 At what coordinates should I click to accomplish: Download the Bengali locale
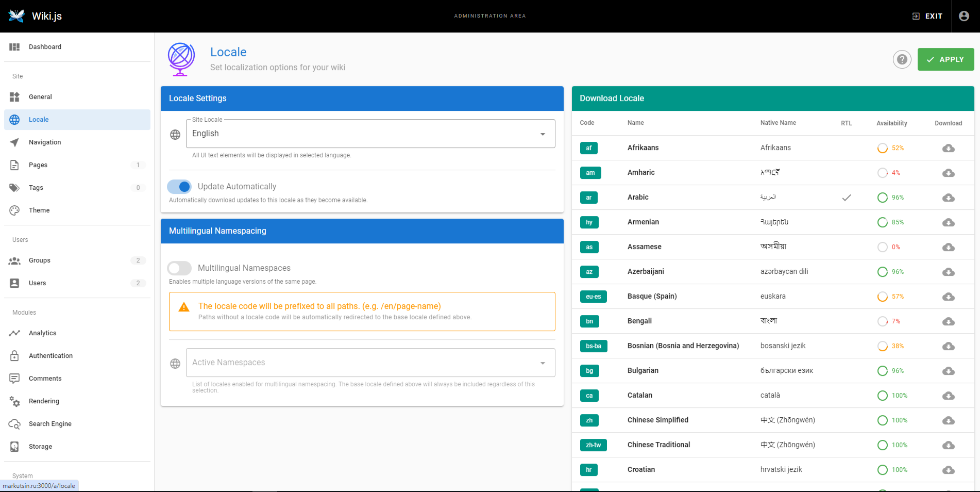pyautogui.click(x=949, y=321)
